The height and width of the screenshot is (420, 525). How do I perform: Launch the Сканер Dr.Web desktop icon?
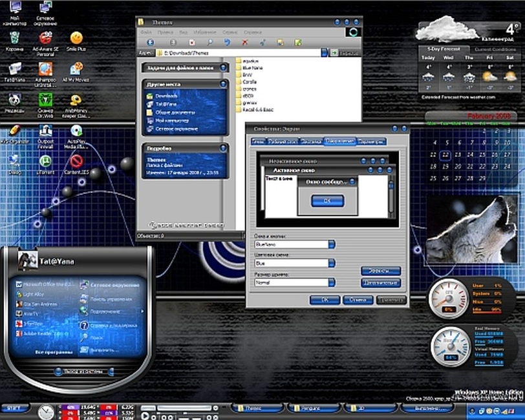coord(45,105)
